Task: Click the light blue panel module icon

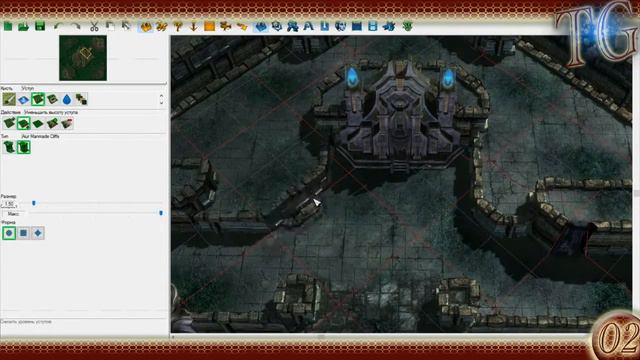Action: [372, 27]
